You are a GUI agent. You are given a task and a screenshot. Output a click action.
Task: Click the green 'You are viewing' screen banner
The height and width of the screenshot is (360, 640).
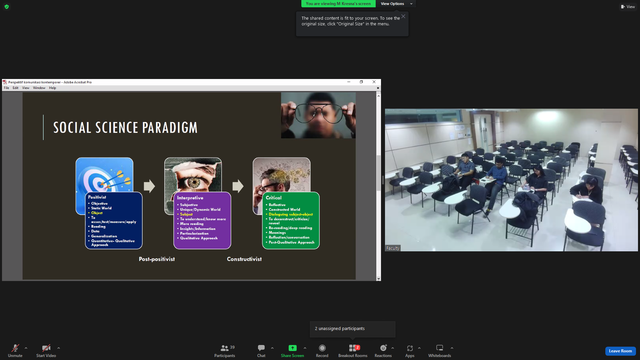click(x=338, y=4)
